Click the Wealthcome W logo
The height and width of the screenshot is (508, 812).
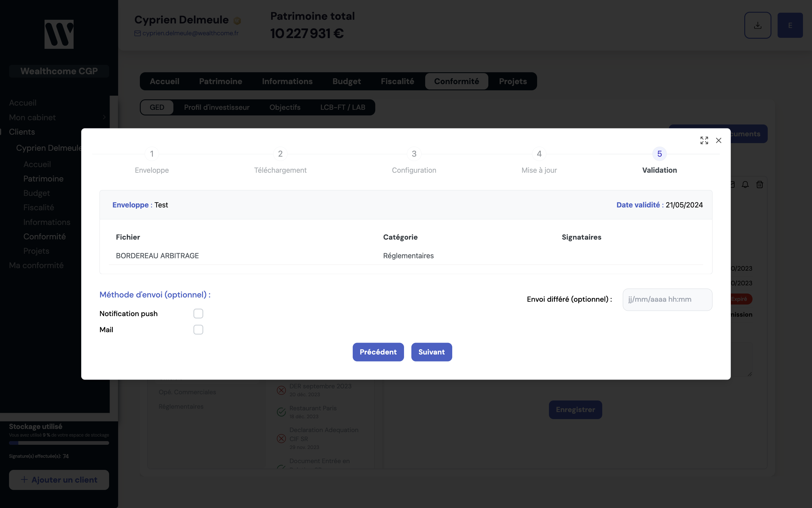59,34
